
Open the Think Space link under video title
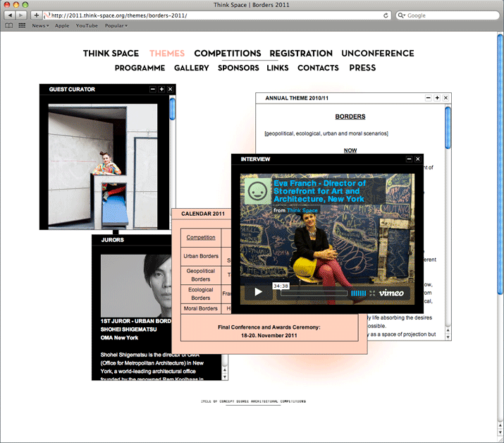click(302, 210)
